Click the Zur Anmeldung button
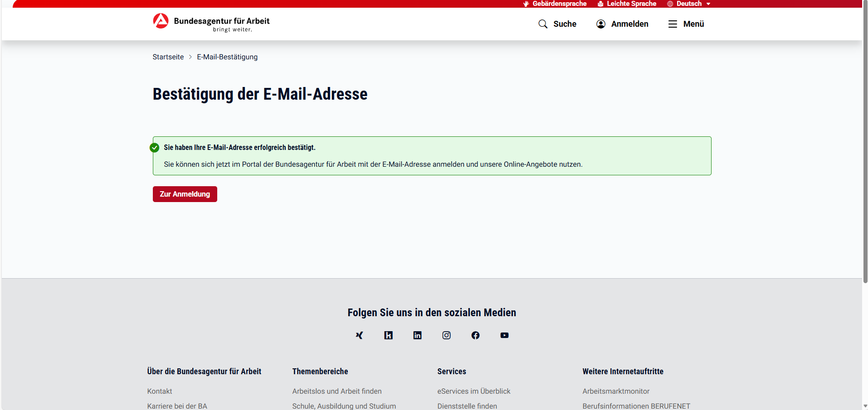The image size is (868, 410). pyautogui.click(x=185, y=194)
